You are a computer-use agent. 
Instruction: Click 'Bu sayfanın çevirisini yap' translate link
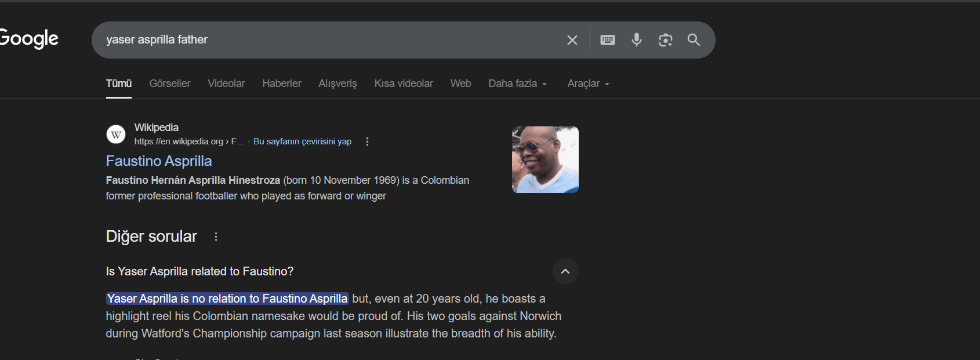302,141
